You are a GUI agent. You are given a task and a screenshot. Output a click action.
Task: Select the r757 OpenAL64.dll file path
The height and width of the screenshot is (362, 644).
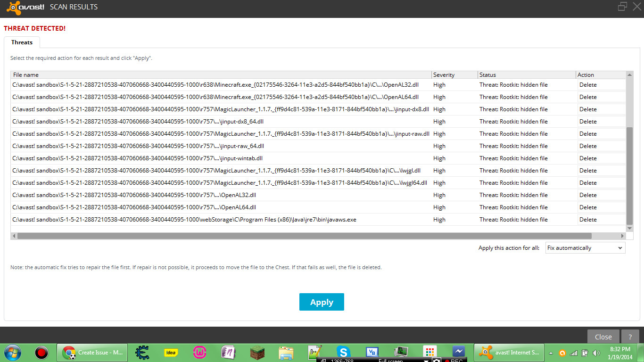pyautogui.click(x=134, y=207)
